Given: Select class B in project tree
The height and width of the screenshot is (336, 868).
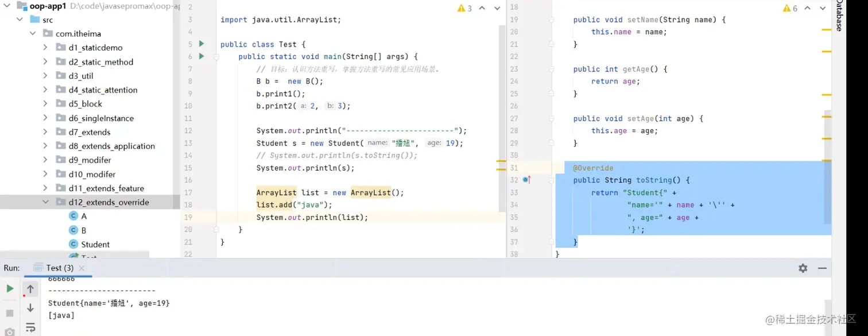Looking at the screenshot, I should tap(84, 230).
